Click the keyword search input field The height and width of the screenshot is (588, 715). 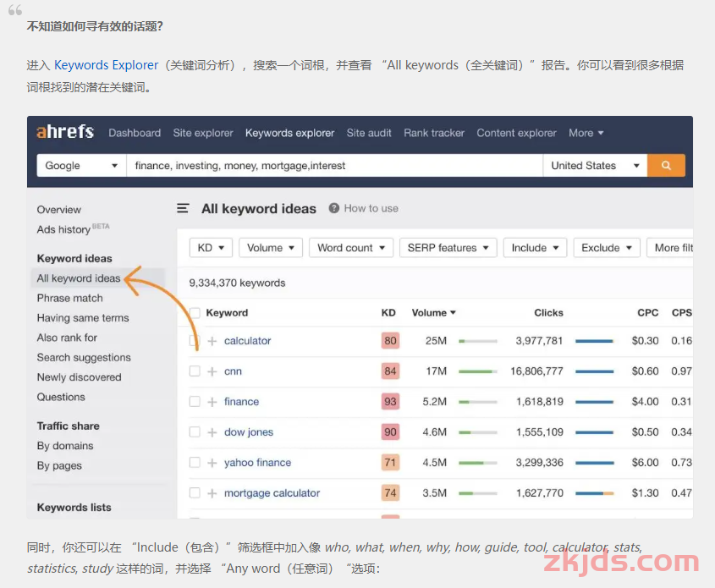coord(335,166)
